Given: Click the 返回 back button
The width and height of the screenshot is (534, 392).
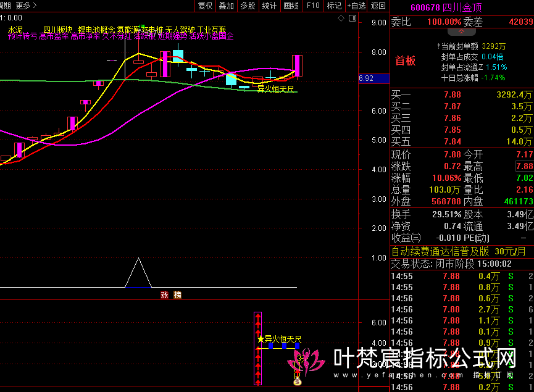Looking at the screenshot, I should point(378,6).
